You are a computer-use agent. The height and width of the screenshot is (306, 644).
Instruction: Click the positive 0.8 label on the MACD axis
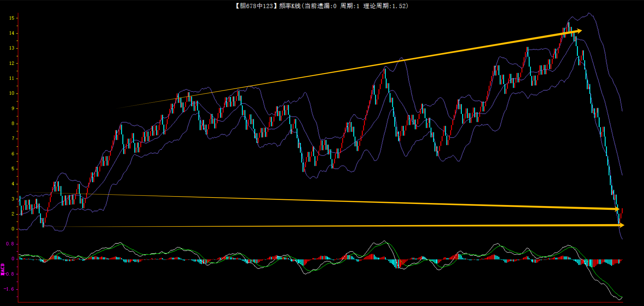pyautogui.click(x=10, y=244)
